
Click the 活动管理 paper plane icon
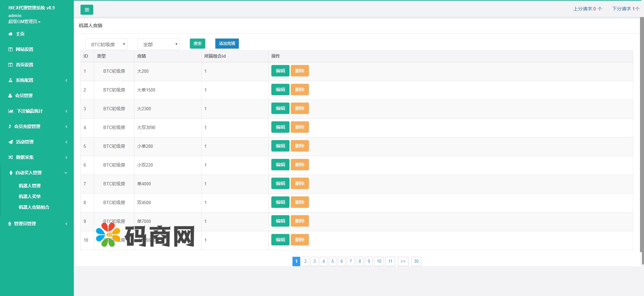coord(10,142)
